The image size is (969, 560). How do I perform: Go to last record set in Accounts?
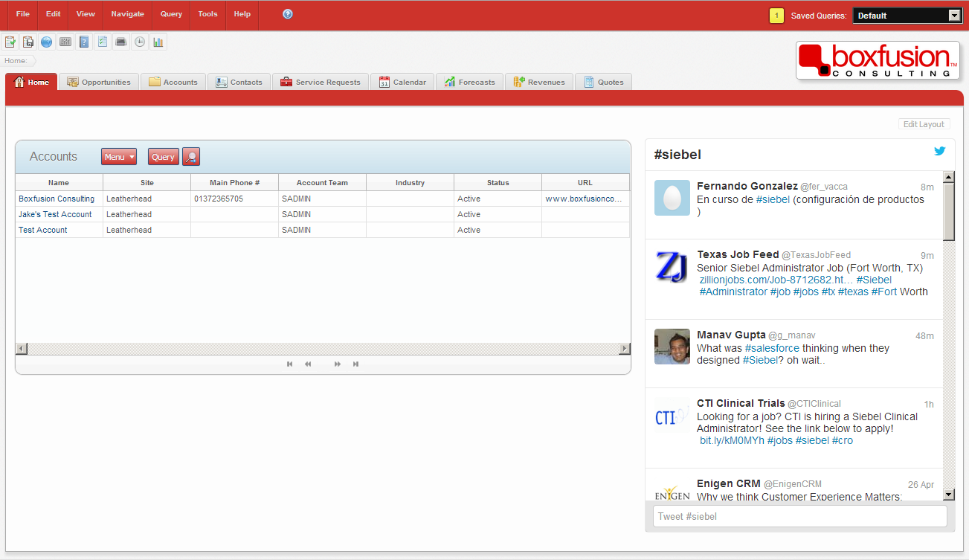(x=355, y=364)
